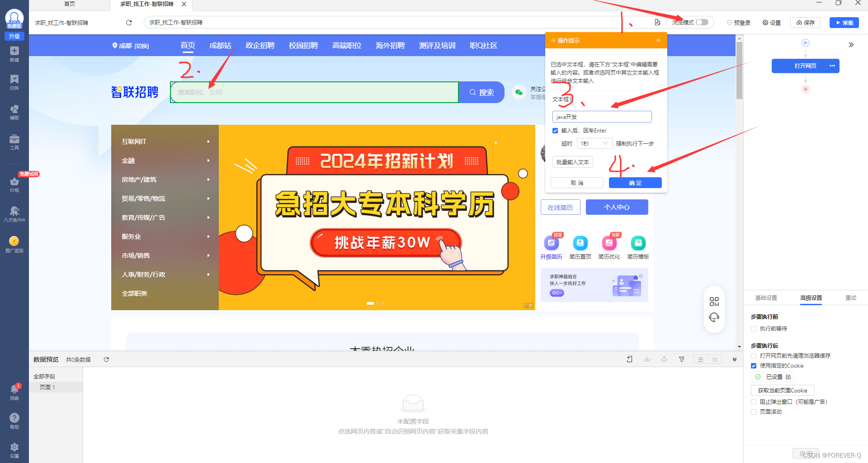Open 校园招聘 in the site navigation
Image resolution: width=868 pixels, height=463 pixels.
[303, 46]
